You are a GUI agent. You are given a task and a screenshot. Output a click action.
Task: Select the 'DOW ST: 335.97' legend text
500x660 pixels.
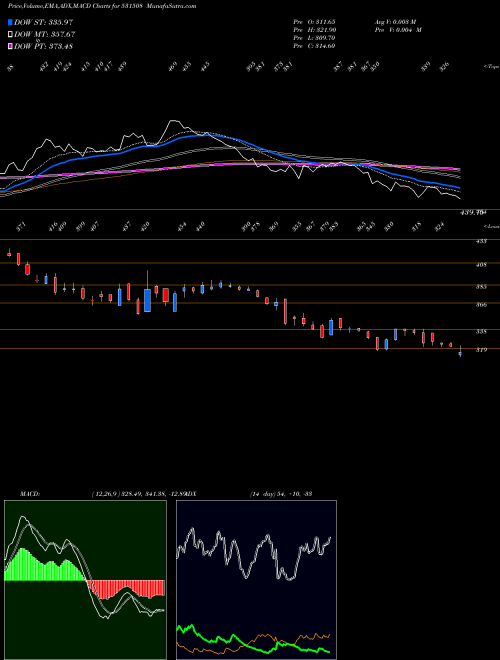44,22
